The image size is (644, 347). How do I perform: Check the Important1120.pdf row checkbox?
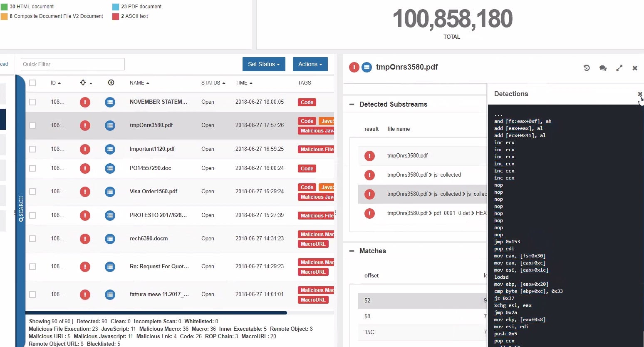click(x=32, y=149)
